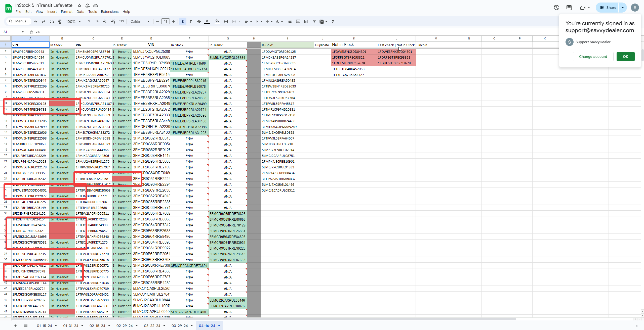Click the Insert link icon
644x330 pixels.
pyautogui.click(x=290, y=22)
